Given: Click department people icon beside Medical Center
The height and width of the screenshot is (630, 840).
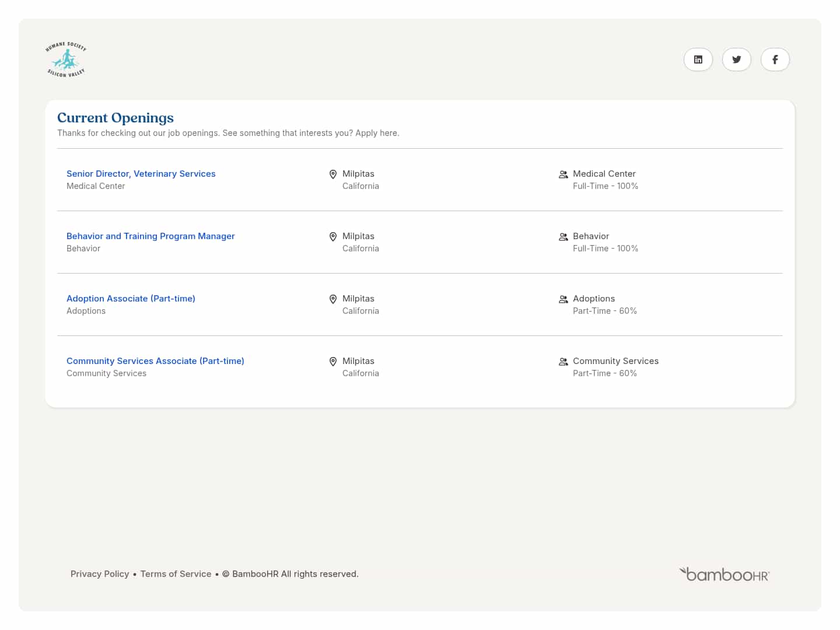Looking at the screenshot, I should coord(563,174).
